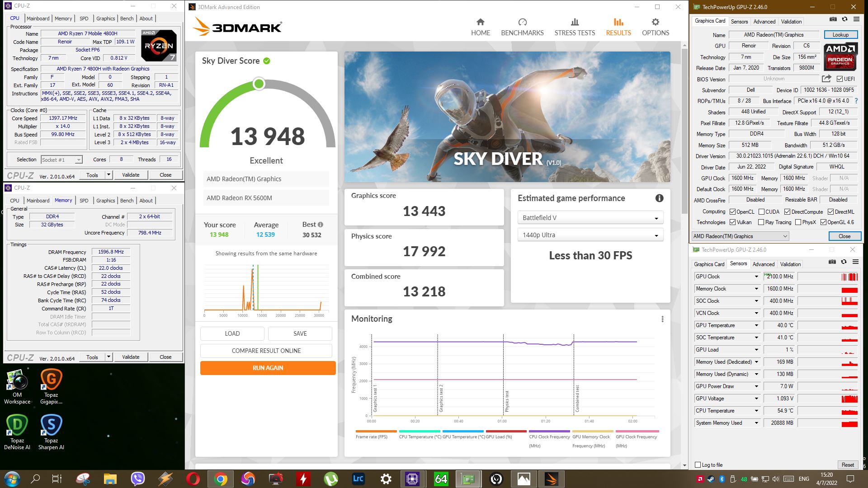Click the Bus Interface question mark help icon
Screen dimensions: 868x488
(x=855, y=101)
